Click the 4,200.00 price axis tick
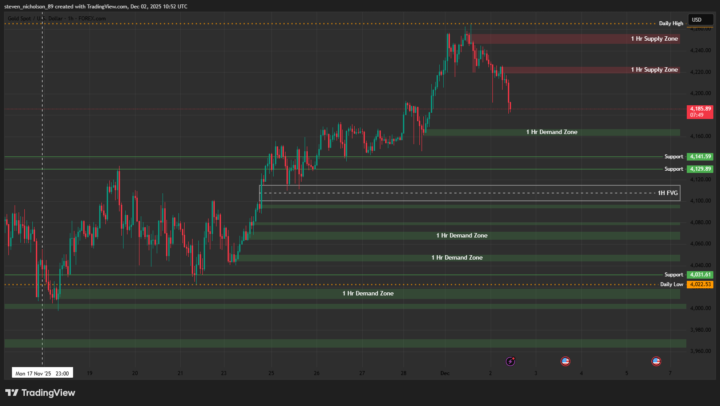This screenshot has width=720, height=406. (700, 93)
